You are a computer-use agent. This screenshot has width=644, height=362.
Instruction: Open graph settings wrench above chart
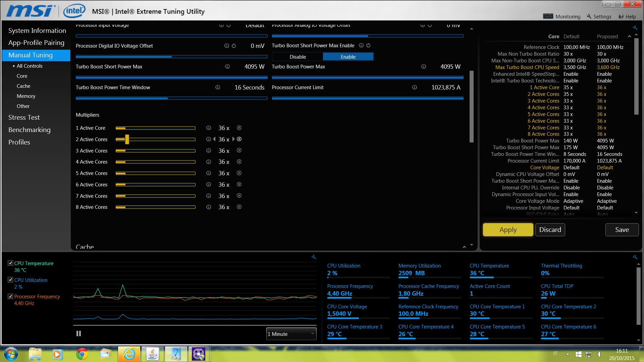coord(314,257)
